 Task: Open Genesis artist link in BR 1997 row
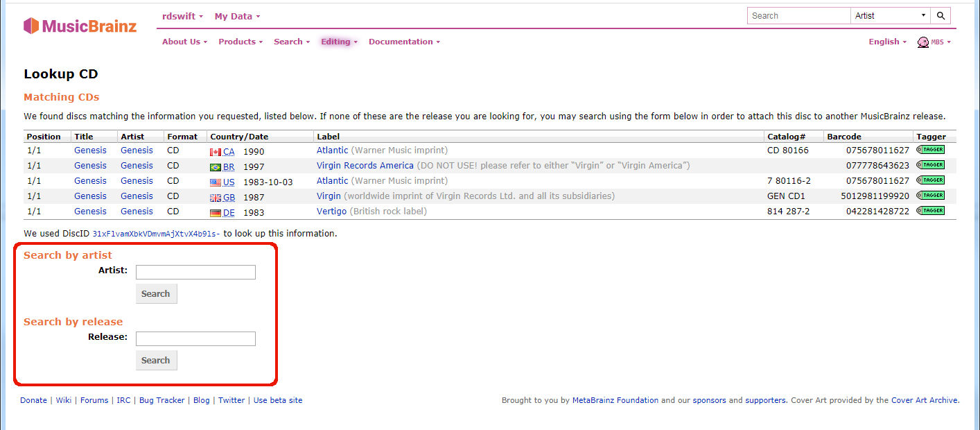137,165
